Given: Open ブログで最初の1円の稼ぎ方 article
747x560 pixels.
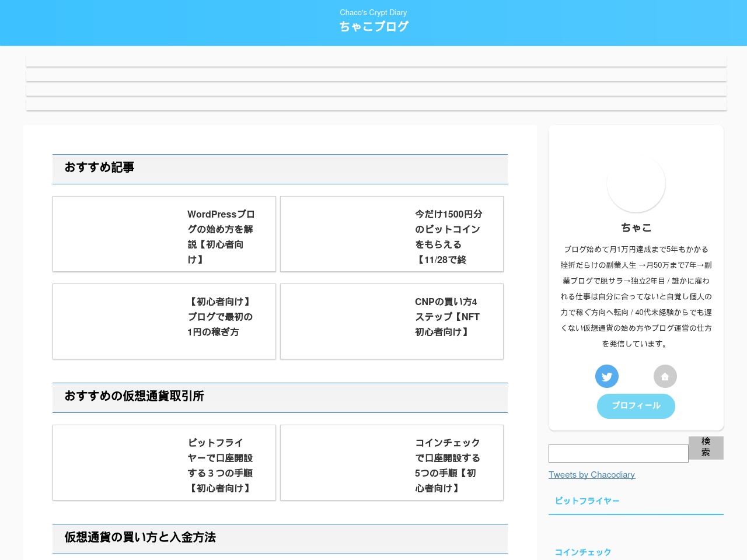Looking at the screenshot, I should pyautogui.click(x=164, y=321).
